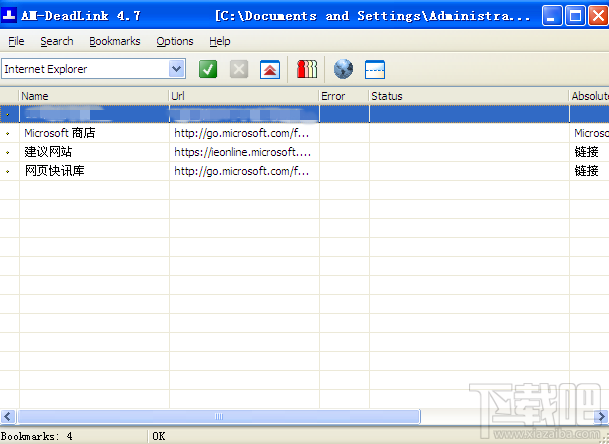Click the horizontal scrollbar left arrow
This screenshot has height=444, width=609.
click(8, 417)
